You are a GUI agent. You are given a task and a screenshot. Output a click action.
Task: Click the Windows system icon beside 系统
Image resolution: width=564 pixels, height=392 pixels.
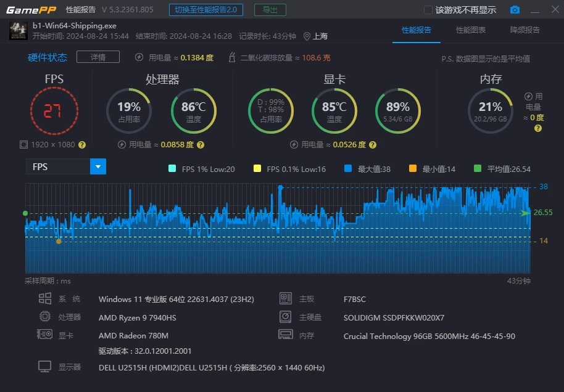click(x=45, y=298)
